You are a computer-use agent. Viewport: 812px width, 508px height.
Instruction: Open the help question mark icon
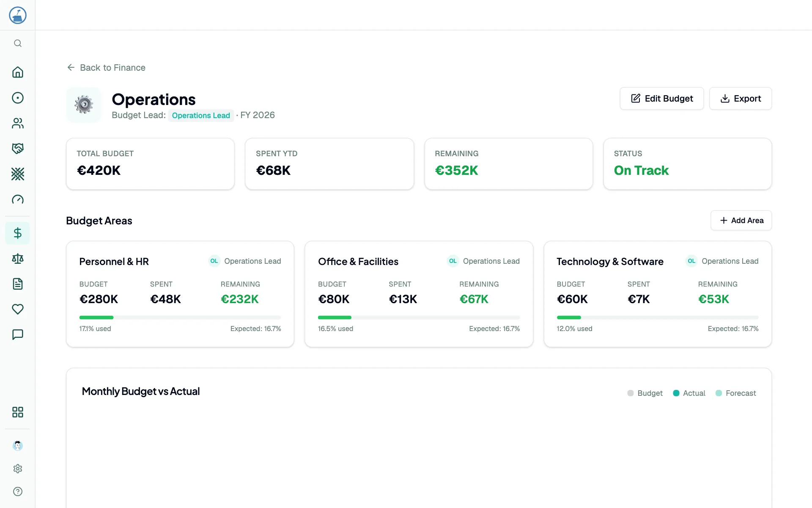[x=17, y=491]
